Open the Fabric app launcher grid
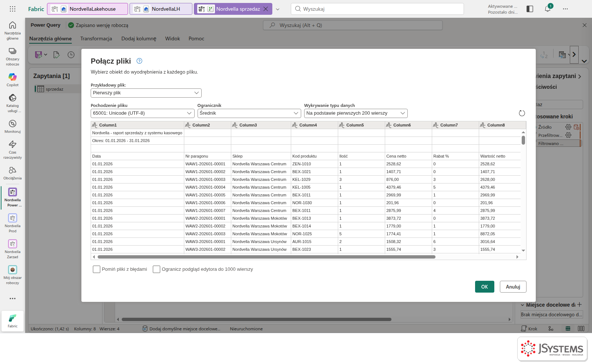Screen dimensions: 592x364 [13, 9]
